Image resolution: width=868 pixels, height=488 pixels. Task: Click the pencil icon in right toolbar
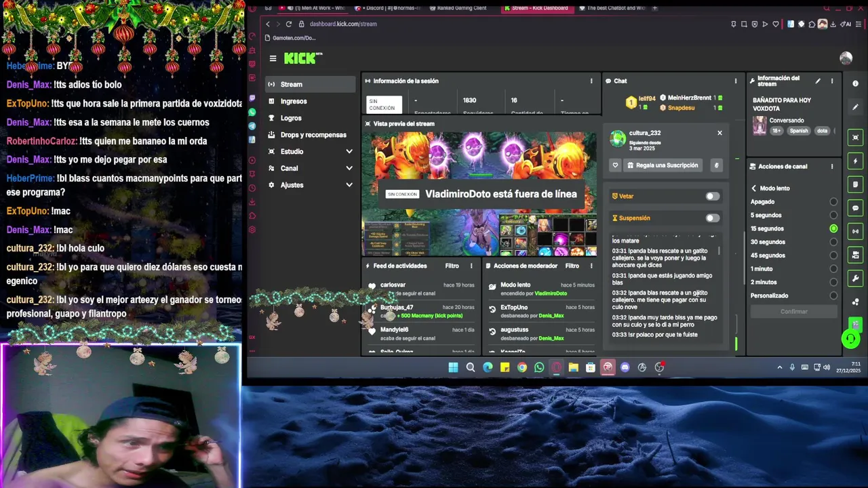855,107
